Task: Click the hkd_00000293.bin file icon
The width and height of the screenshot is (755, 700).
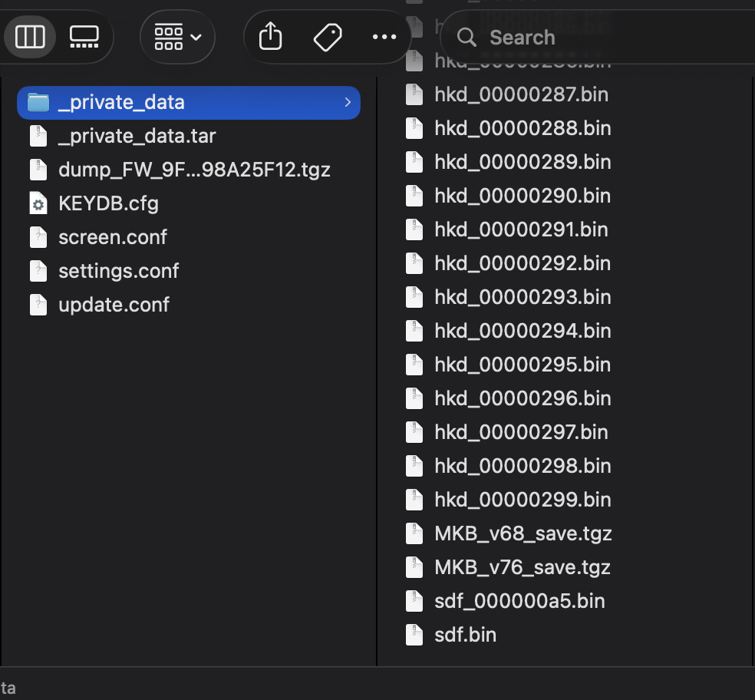Action: point(414,297)
